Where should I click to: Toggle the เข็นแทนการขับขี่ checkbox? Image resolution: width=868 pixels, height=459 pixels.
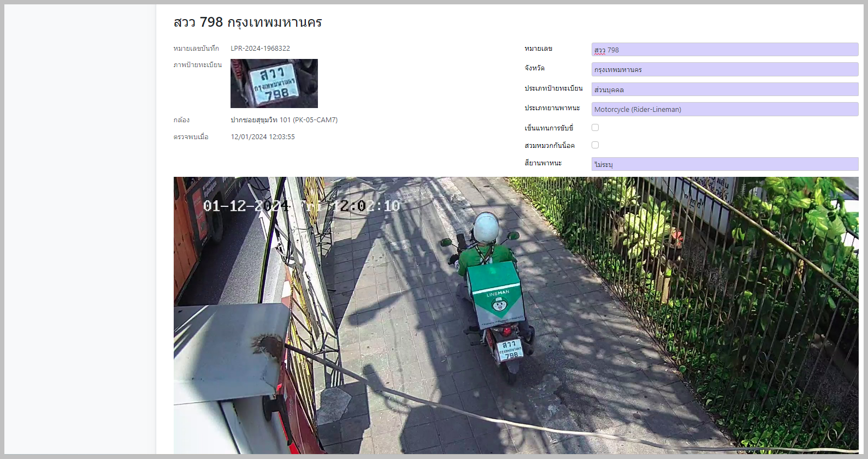click(595, 128)
